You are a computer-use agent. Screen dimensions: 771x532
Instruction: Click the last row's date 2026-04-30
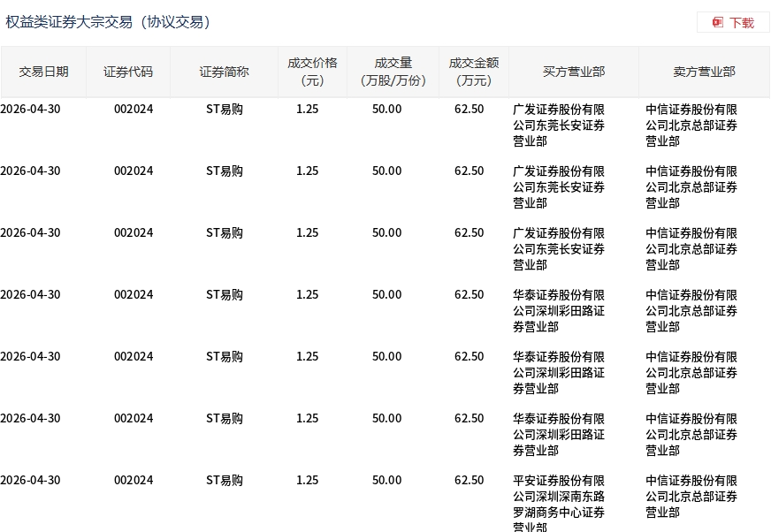30,480
